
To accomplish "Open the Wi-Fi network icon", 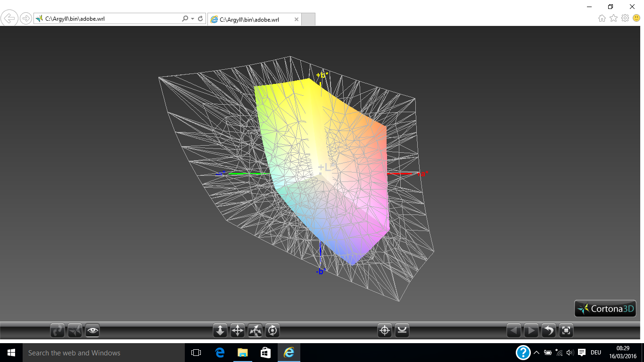I will (559, 353).
